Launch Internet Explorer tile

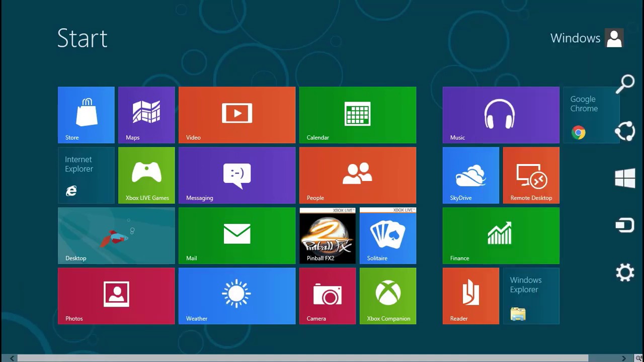(86, 175)
